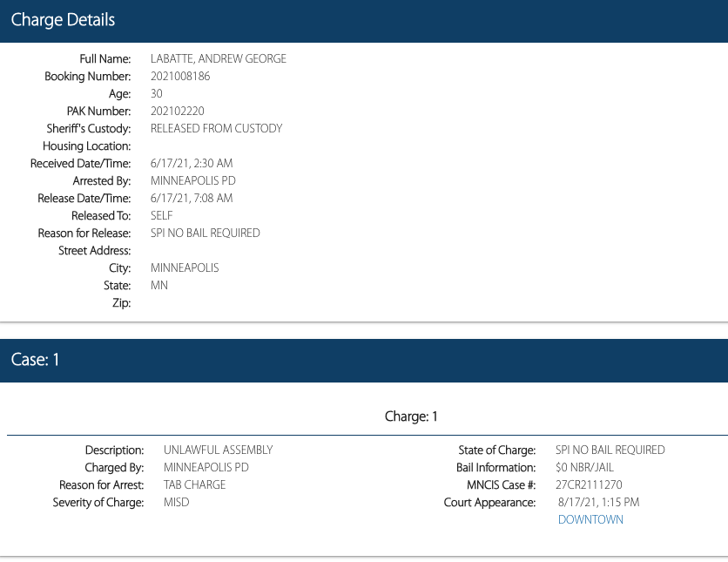
Task: Click the Charge: 1 heading
Action: [x=411, y=416]
